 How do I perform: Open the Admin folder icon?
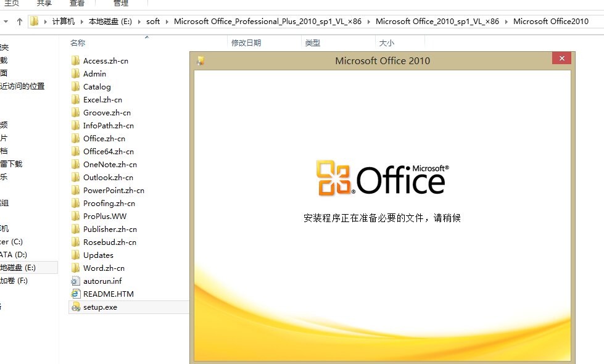click(75, 73)
